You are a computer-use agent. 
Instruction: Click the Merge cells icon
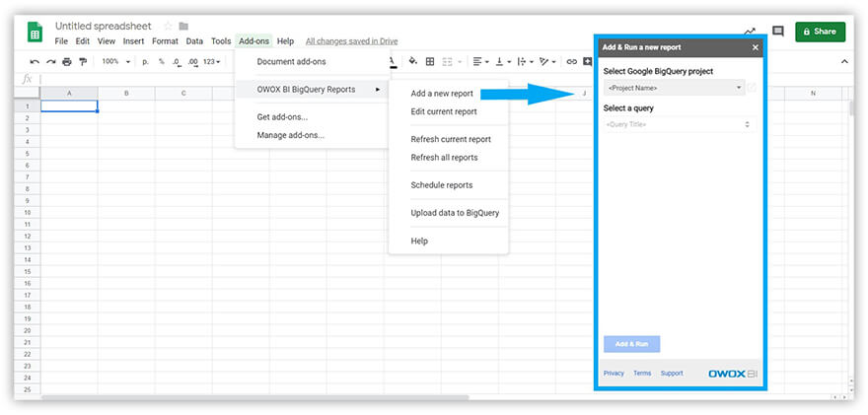pos(447,62)
